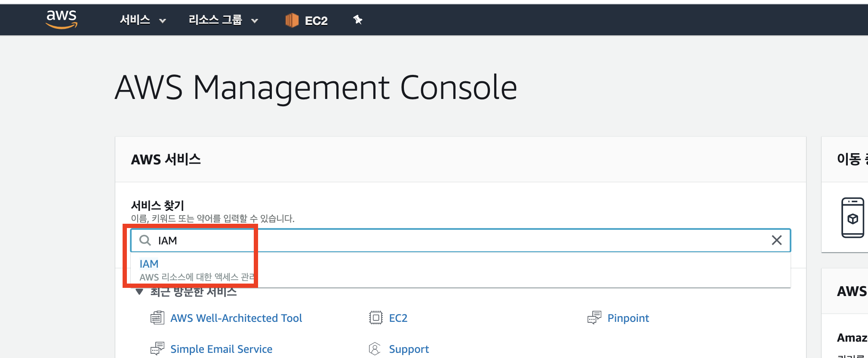Click the EC2 chip icon in recent services
Image resolution: width=868 pixels, height=358 pixels.
pyautogui.click(x=376, y=318)
